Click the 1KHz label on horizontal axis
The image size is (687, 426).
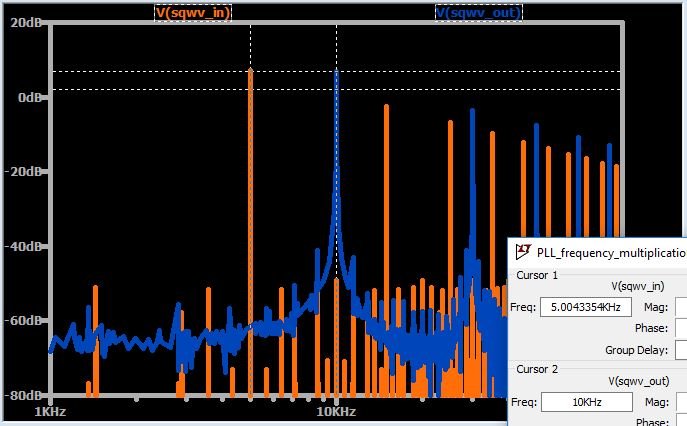tap(51, 411)
